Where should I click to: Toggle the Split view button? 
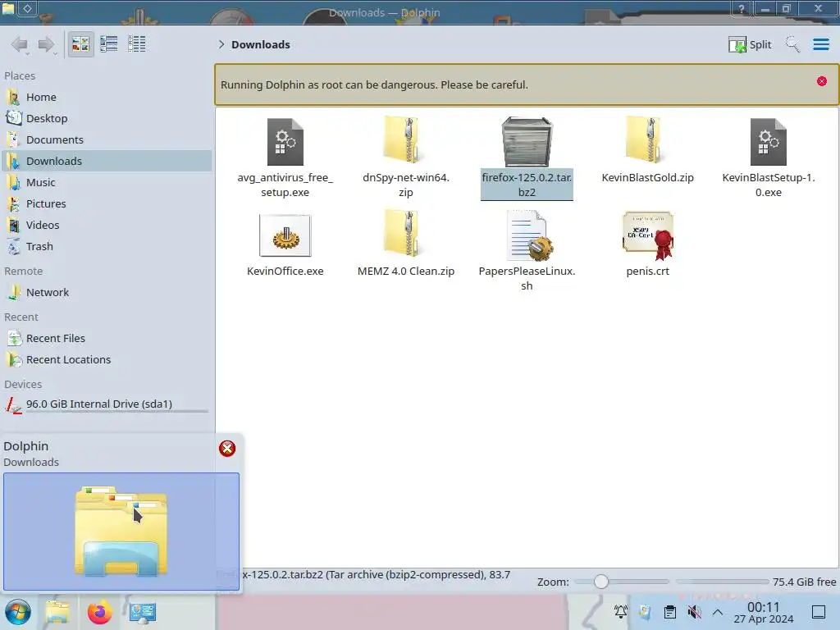pyautogui.click(x=750, y=44)
